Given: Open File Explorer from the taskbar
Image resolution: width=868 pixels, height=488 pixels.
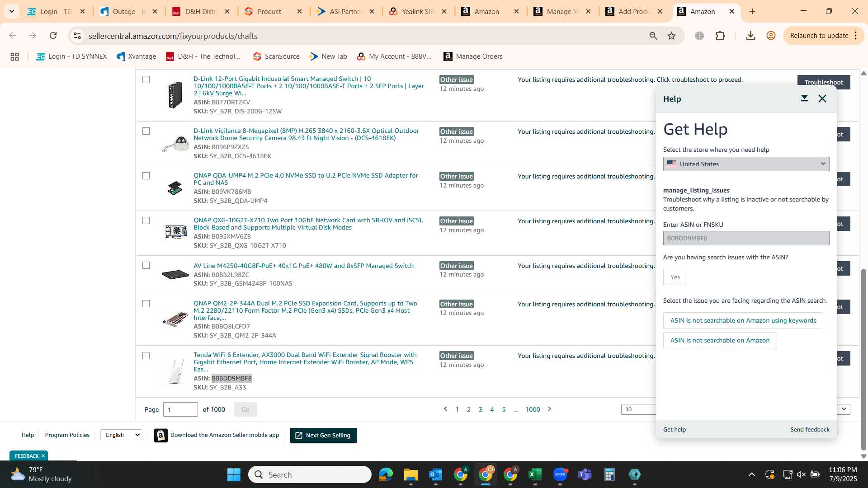Looking at the screenshot, I should [410, 474].
